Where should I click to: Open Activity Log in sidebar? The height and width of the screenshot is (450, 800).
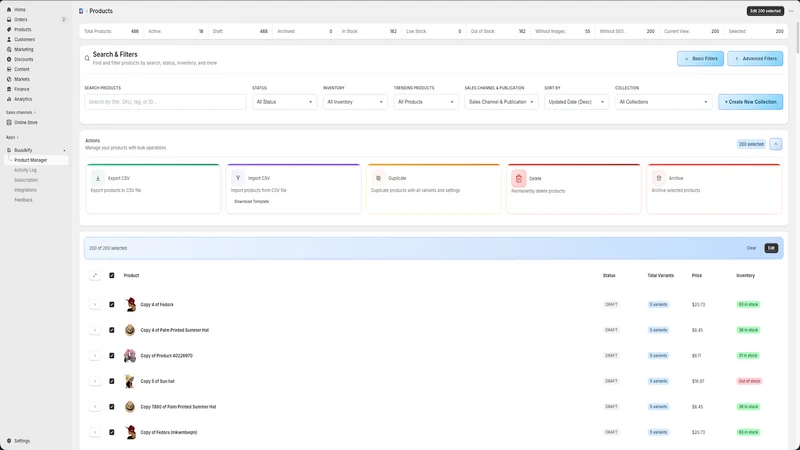coord(26,170)
